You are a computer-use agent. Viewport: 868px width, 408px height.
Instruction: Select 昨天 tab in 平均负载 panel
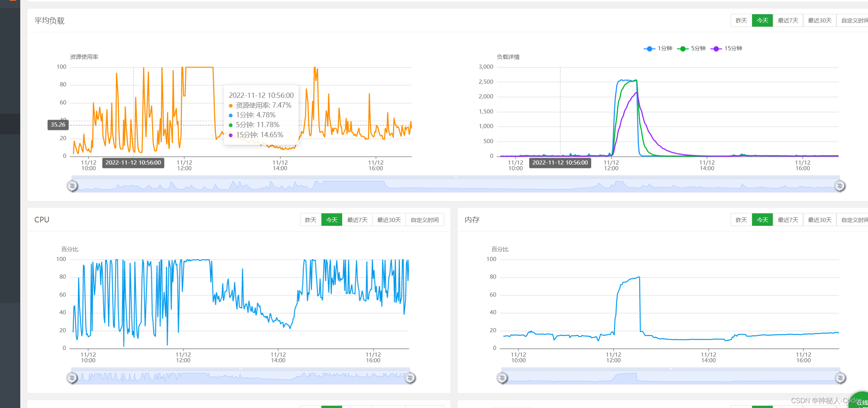[741, 21]
